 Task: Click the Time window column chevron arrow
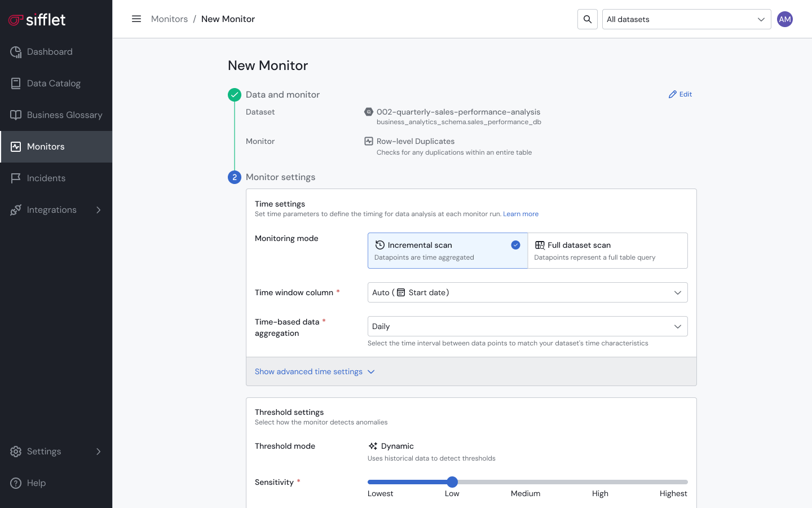coord(677,292)
